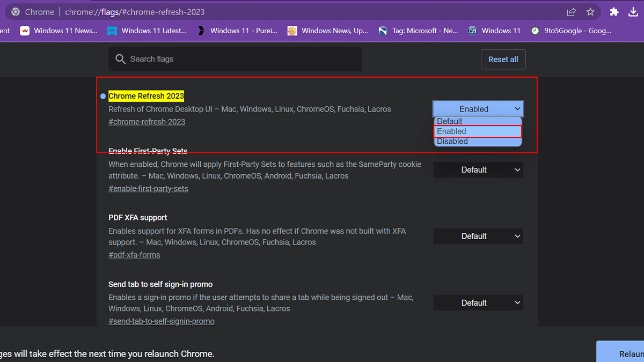
Task: Click the Chrome site info icon
Action: (x=16, y=12)
